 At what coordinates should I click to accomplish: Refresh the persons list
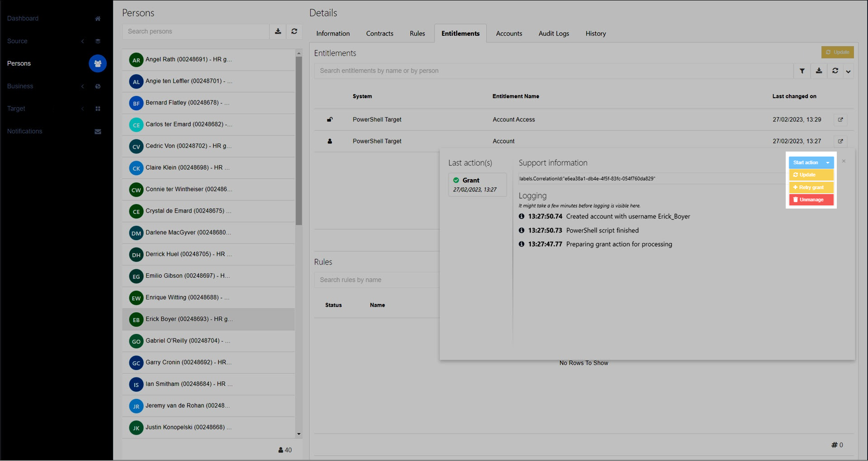(294, 31)
